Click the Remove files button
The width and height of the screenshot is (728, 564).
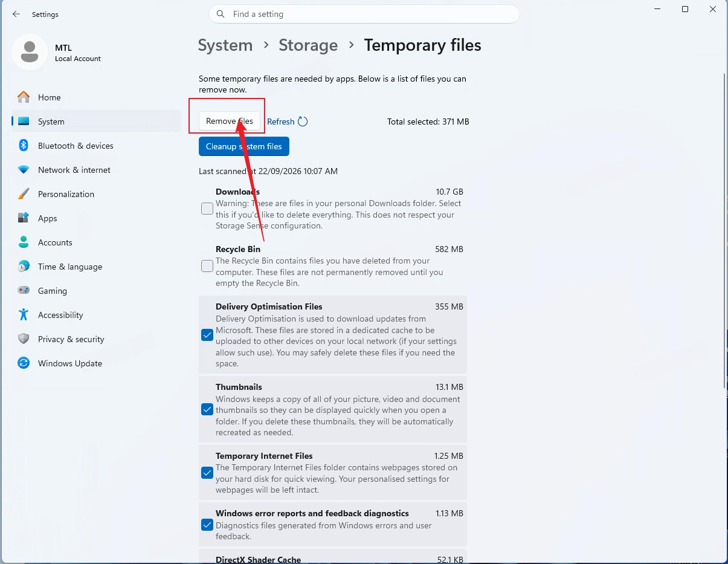[230, 122]
